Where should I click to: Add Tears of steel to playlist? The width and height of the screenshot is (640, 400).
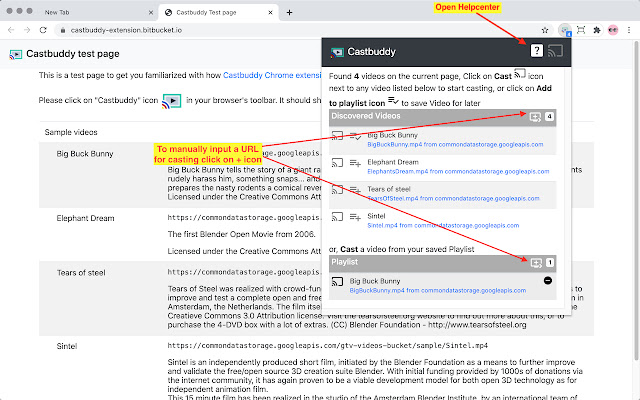tap(355, 190)
